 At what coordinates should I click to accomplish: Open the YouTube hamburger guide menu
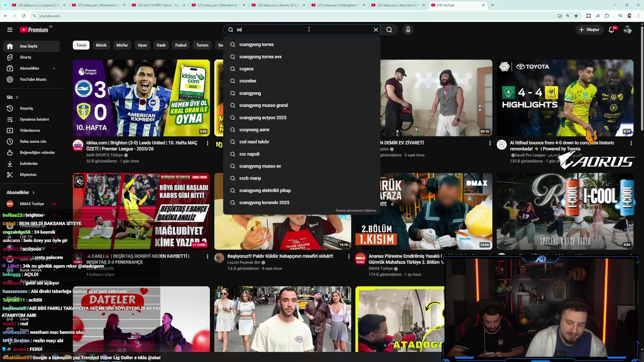point(10,30)
